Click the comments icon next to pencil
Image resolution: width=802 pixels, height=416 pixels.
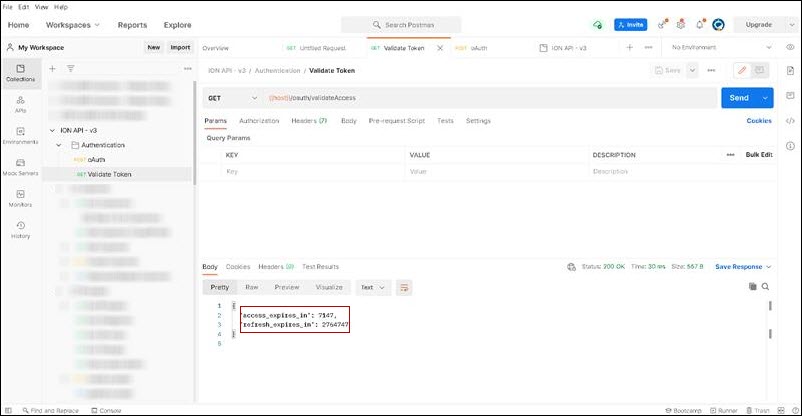760,70
